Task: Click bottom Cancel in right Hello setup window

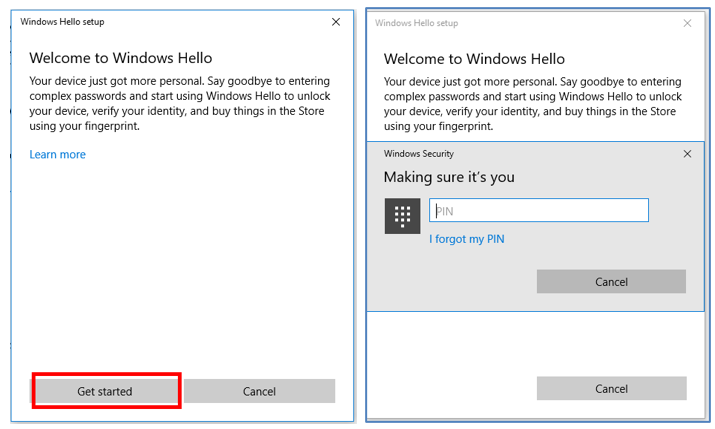Action: (x=611, y=388)
